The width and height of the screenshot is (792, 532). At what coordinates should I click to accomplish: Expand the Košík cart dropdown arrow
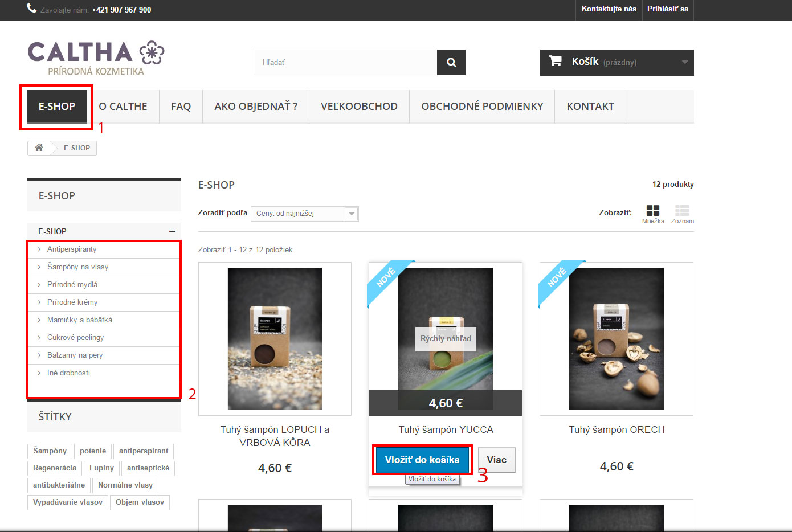(x=685, y=62)
